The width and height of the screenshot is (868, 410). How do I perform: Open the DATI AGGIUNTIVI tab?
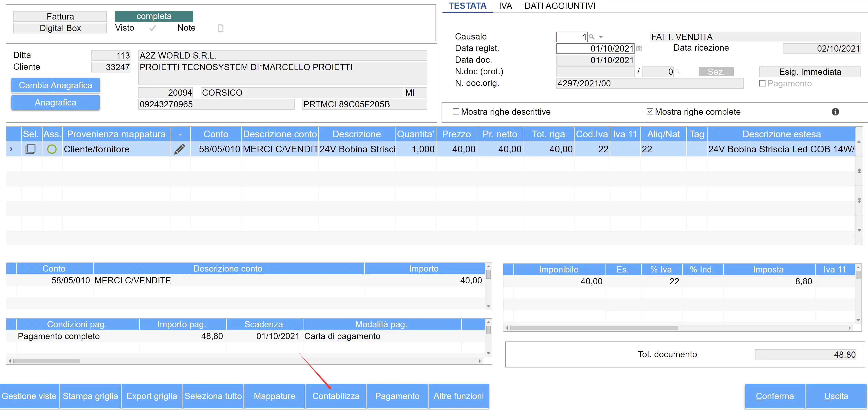pos(560,6)
